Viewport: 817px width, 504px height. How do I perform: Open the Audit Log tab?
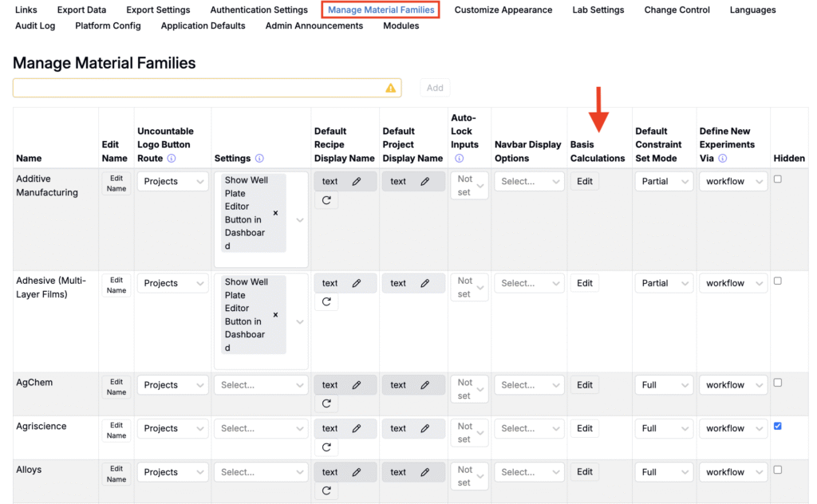(35, 26)
